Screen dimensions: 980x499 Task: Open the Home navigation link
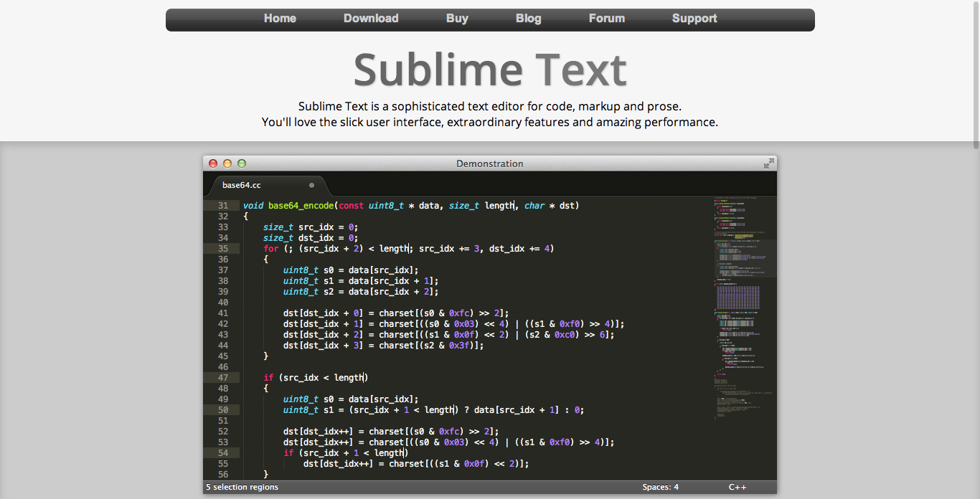click(280, 19)
